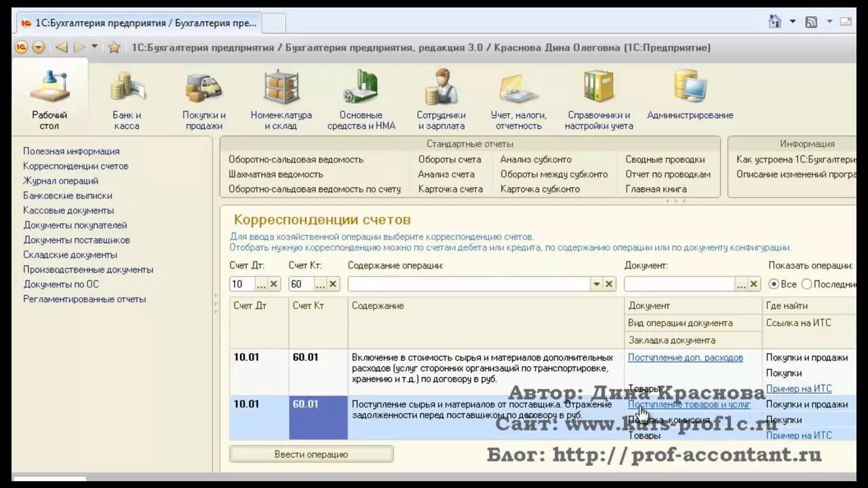Open Полезная информация in the sidebar
Viewport: 868px width, 488px height.
71,151
